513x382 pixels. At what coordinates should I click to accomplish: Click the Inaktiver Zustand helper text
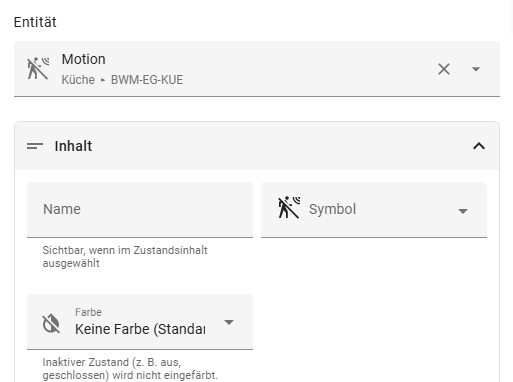click(130, 369)
